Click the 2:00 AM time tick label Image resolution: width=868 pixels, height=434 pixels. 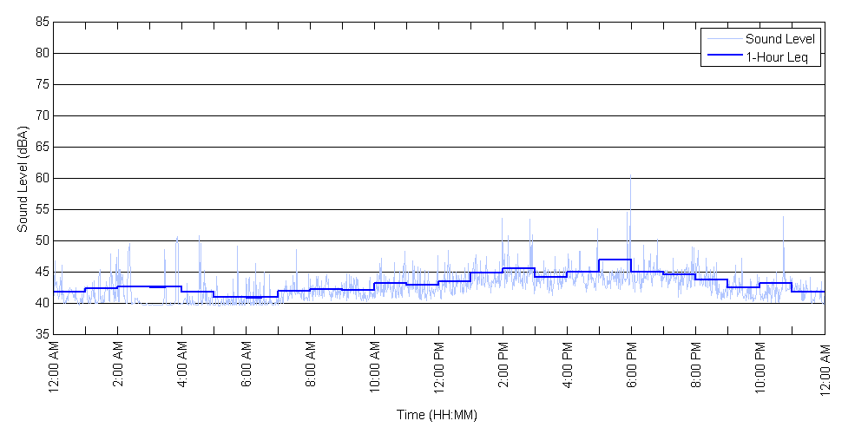point(118,368)
